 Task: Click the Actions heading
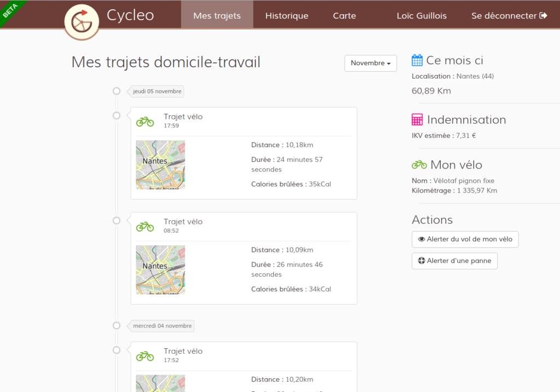(x=432, y=220)
